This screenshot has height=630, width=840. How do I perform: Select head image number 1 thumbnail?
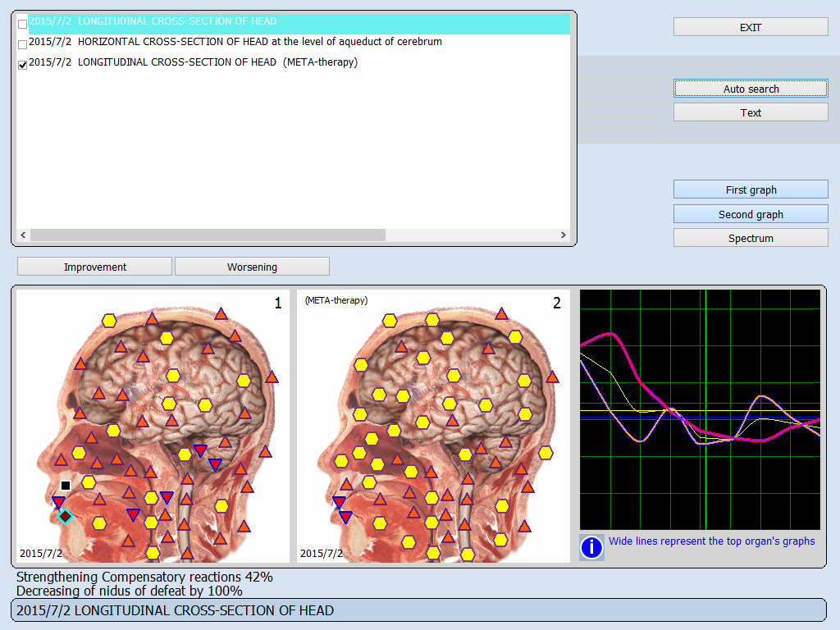pos(153,426)
